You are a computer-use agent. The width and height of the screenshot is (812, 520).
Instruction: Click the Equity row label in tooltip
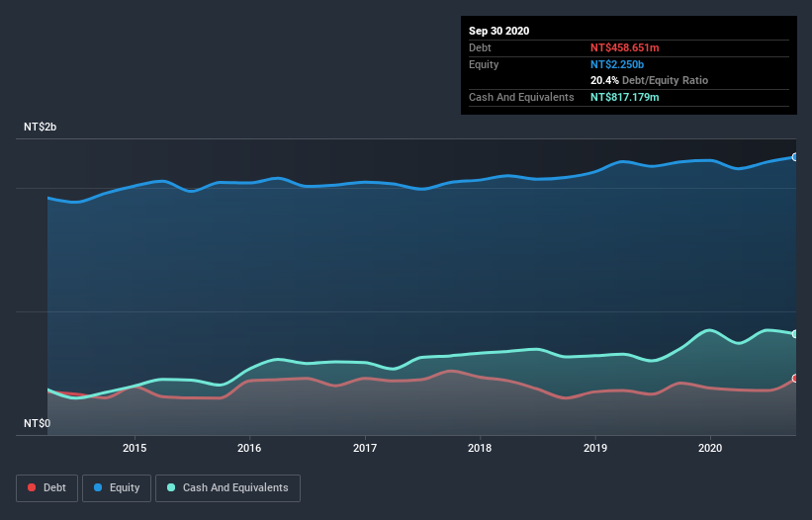[x=484, y=64]
